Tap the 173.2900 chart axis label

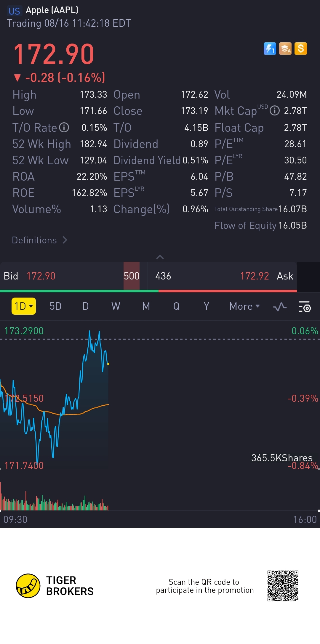point(24,331)
